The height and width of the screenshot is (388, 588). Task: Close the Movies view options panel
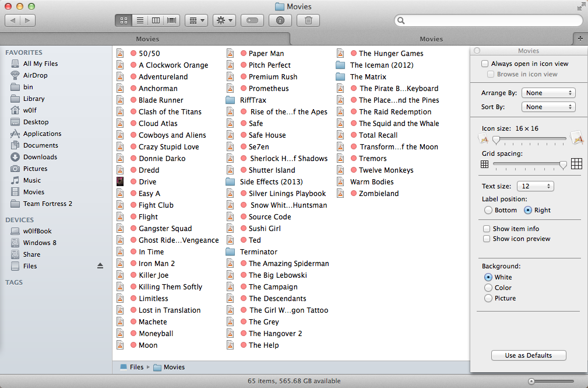[477, 50]
